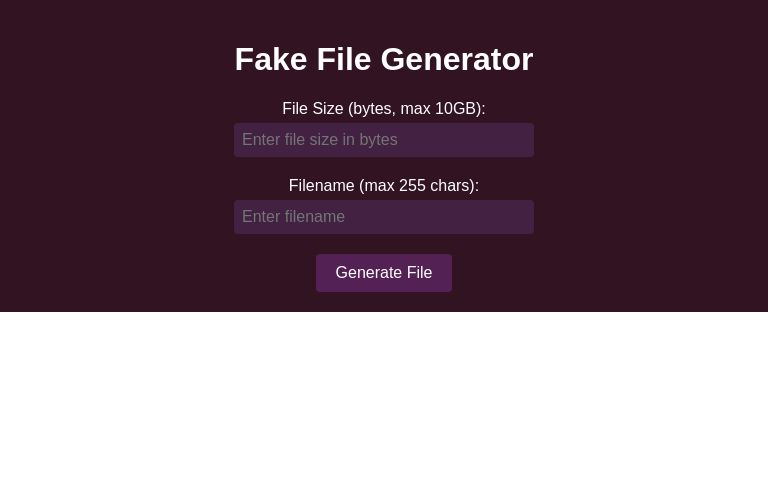Focus the filename text box

pos(383,217)
